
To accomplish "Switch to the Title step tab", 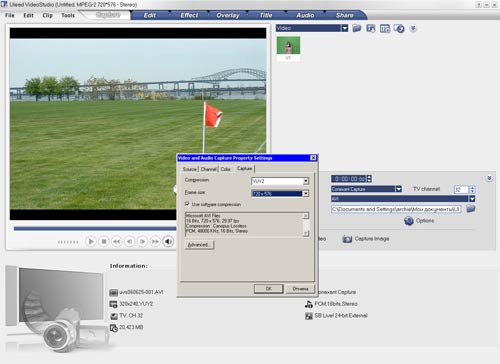I will pyautogui.click(x=266, y=15).
